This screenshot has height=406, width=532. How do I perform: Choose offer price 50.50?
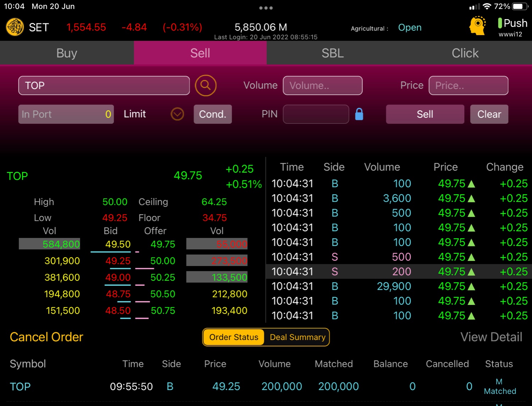(163, 294)
